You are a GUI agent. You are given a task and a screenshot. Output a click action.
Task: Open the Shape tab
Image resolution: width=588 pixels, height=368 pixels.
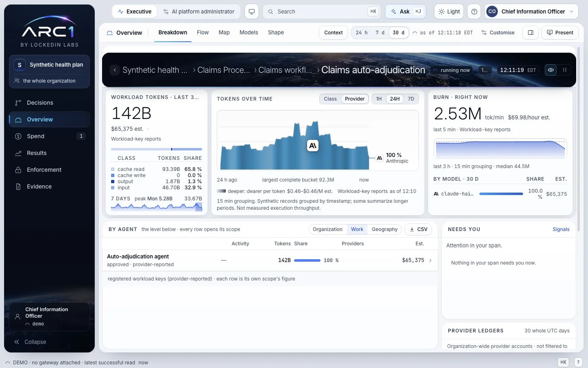pyautogui.click(x=276, y=33)
